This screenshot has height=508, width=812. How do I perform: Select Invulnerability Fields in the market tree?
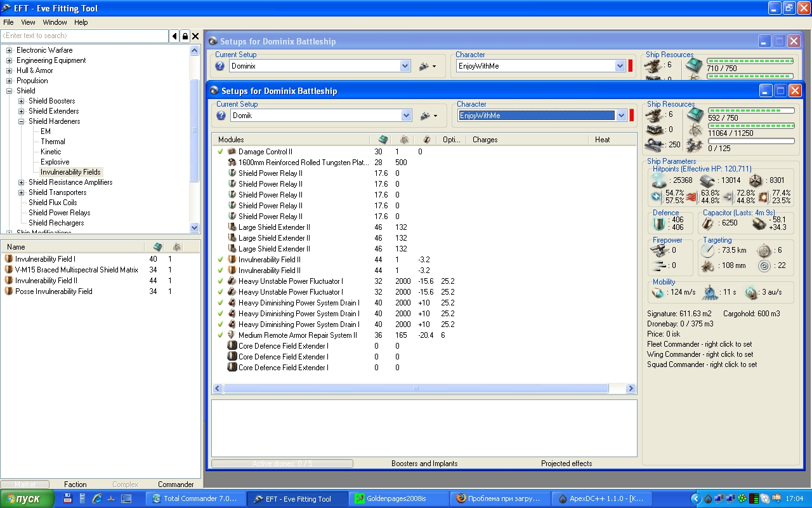click(70, 172)
